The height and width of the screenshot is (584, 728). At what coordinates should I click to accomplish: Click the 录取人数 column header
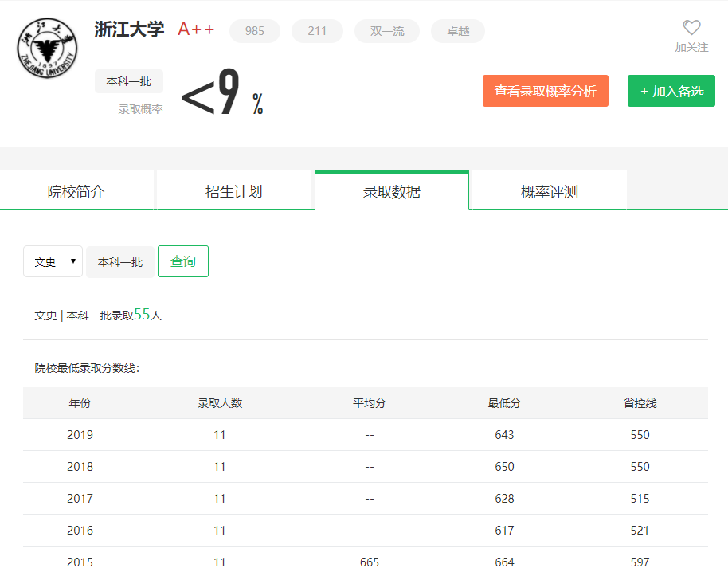pyautogui.click(x=220, y=403)
